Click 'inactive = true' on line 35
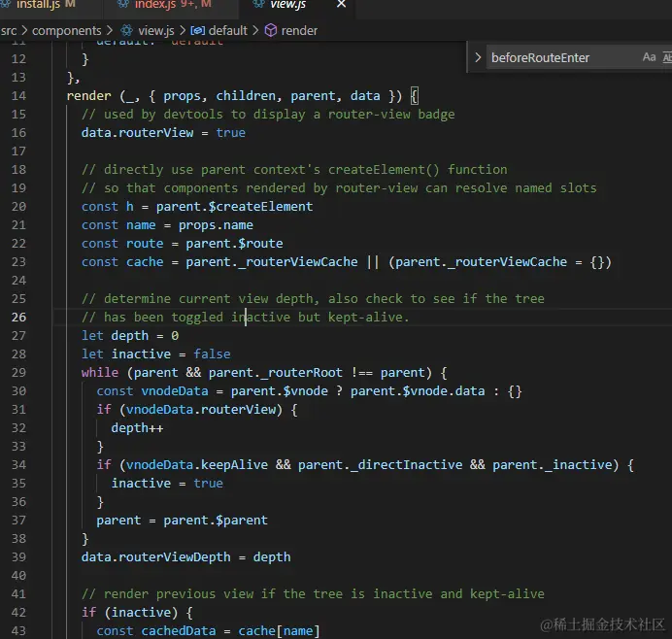Image resolution: width=672 pixels, height=639 pixels. point(167,484)
